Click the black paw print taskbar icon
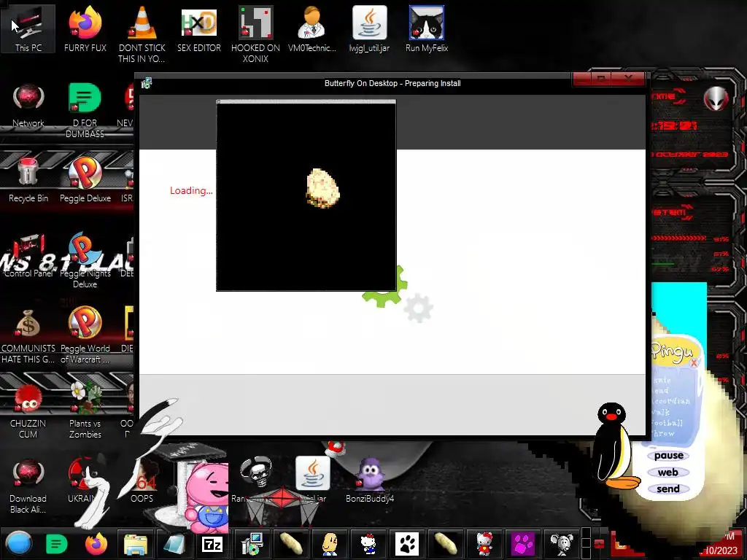Image resolution: width=747 pixels, height=560 pixels. tap(407, 544)
